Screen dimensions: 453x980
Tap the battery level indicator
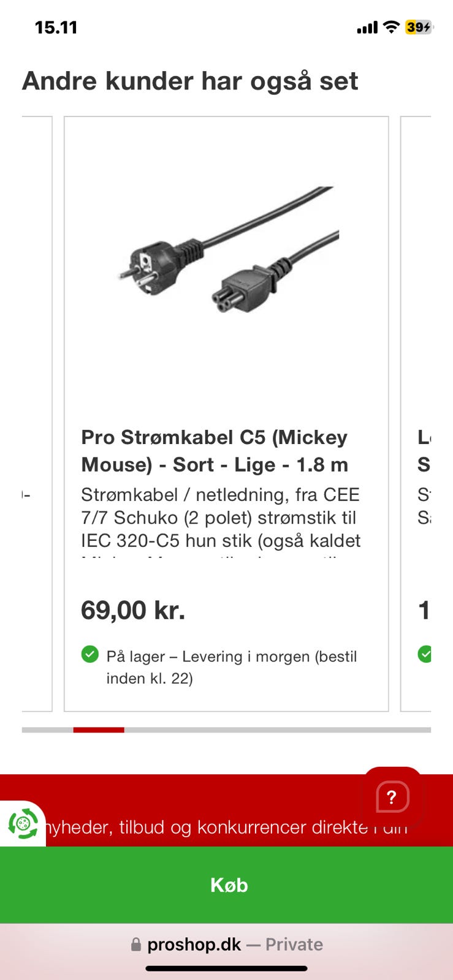[418, 27]
